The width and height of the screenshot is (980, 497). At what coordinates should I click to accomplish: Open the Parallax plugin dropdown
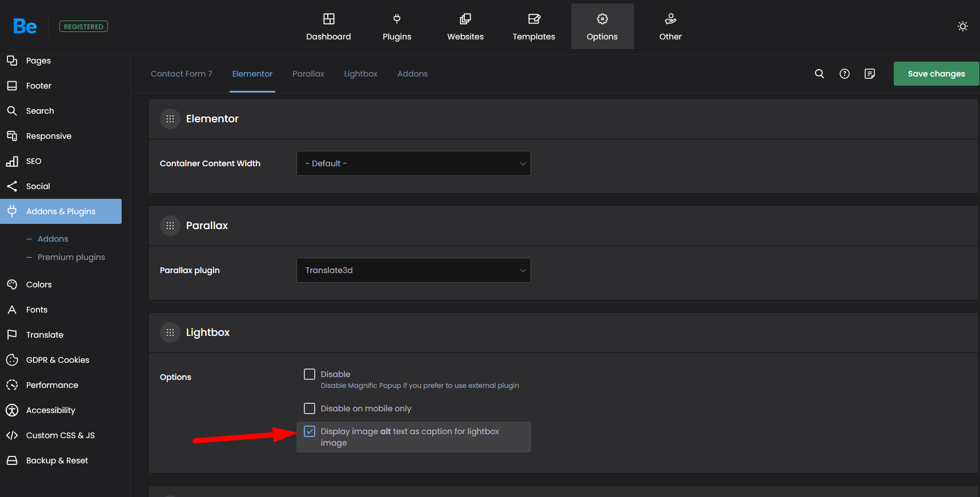point(413,270)
